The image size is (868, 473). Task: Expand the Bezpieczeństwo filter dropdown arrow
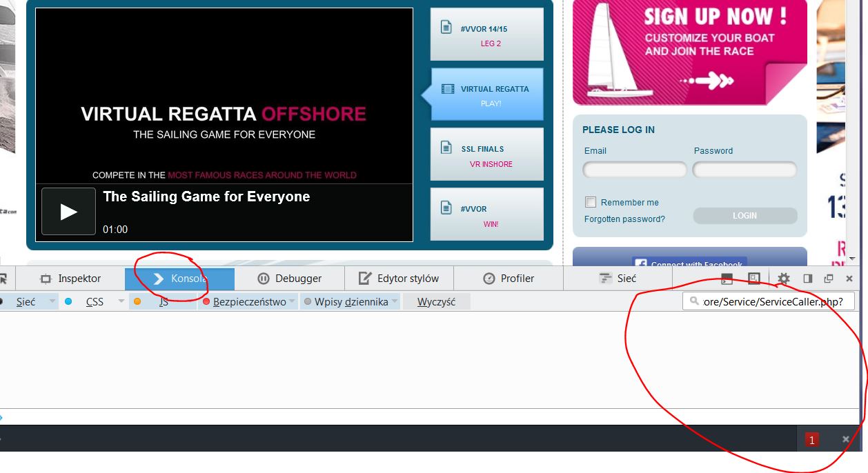tap(292, 301)
